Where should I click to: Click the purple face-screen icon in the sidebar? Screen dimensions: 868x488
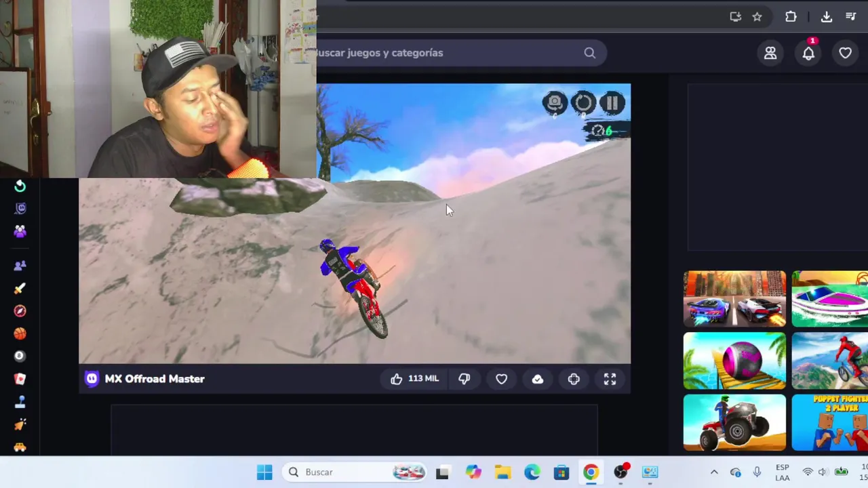point(20,209)
